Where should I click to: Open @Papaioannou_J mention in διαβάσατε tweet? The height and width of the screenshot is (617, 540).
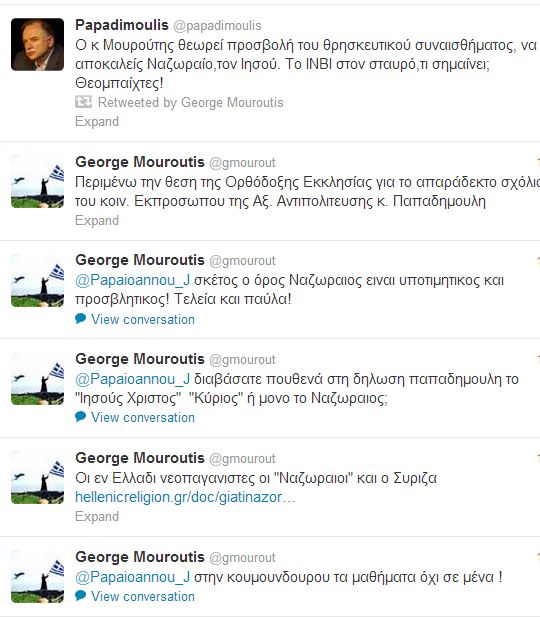tap(133, 379)
